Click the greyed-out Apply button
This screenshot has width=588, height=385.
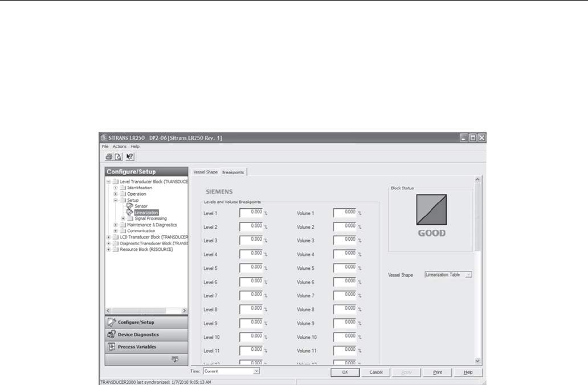406,372
